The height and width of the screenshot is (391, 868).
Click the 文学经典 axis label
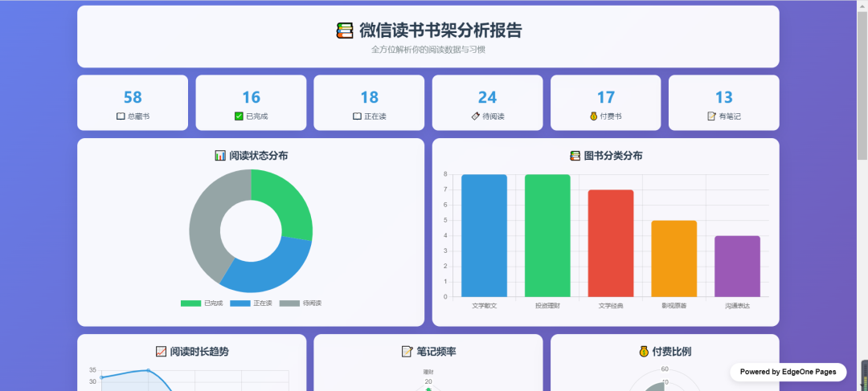tap(611, 306)
